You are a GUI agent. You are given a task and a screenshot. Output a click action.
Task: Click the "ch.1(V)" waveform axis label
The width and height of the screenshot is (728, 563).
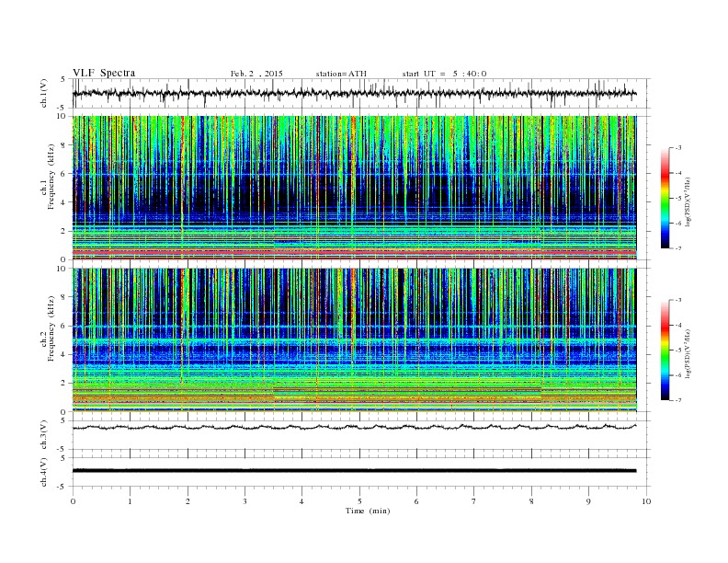44,93
